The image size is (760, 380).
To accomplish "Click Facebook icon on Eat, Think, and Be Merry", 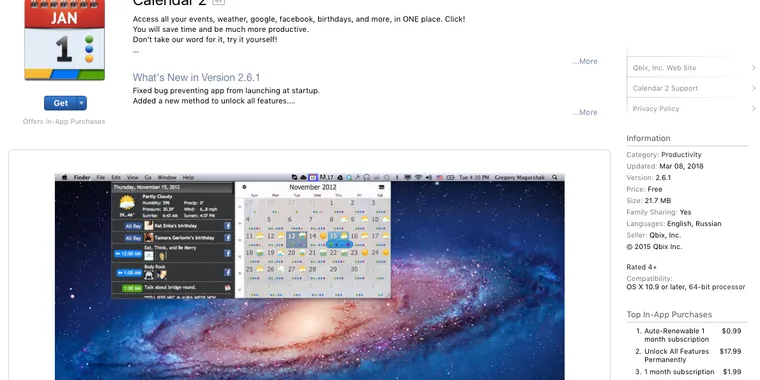I will [227, 253].
